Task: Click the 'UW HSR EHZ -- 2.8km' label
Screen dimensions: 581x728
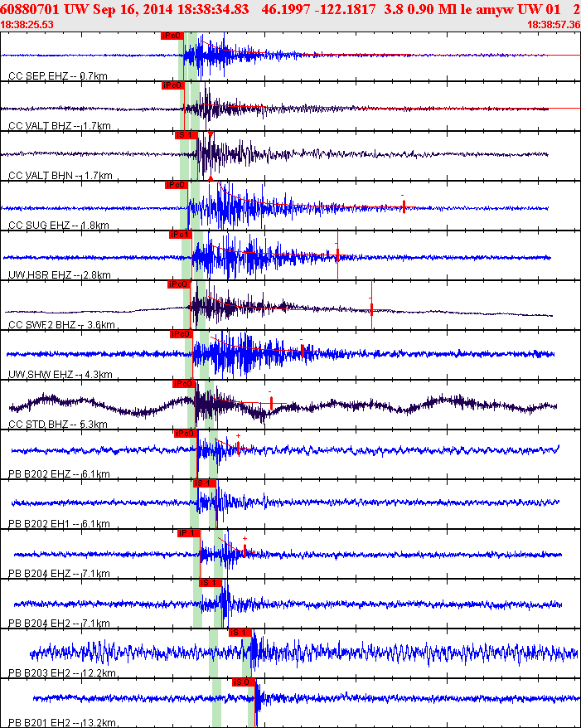Action: point(60,274)
